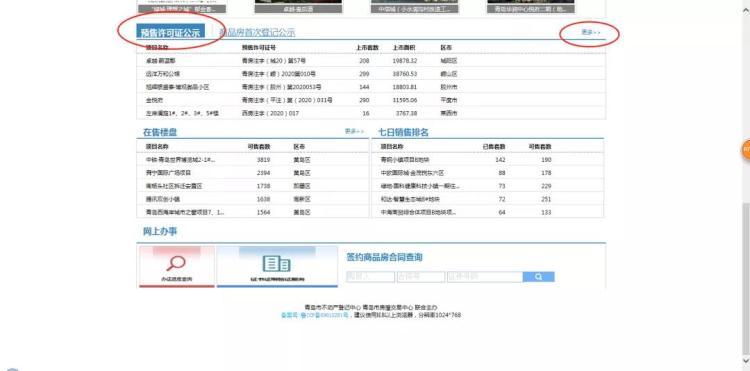Click permit number ending（2020）031号
The height and width of the screenshot is (371, 750).
(x=287, y=100)
